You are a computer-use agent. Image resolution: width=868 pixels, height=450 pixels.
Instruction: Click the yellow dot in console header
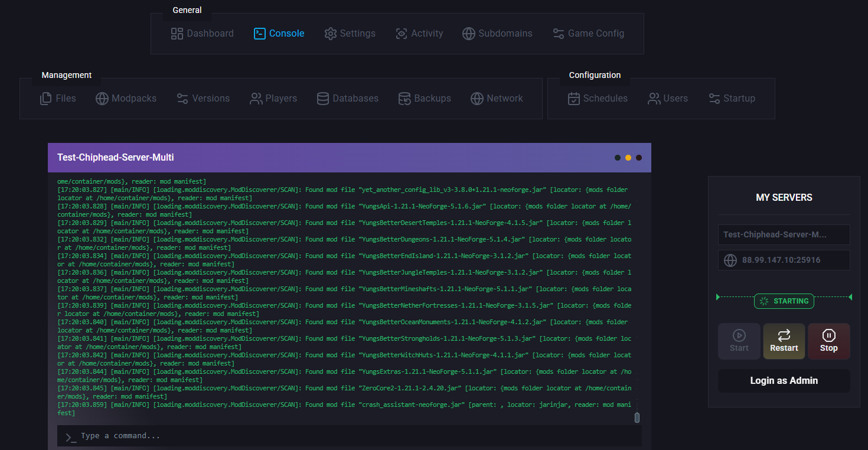click(x=628, y=158)
